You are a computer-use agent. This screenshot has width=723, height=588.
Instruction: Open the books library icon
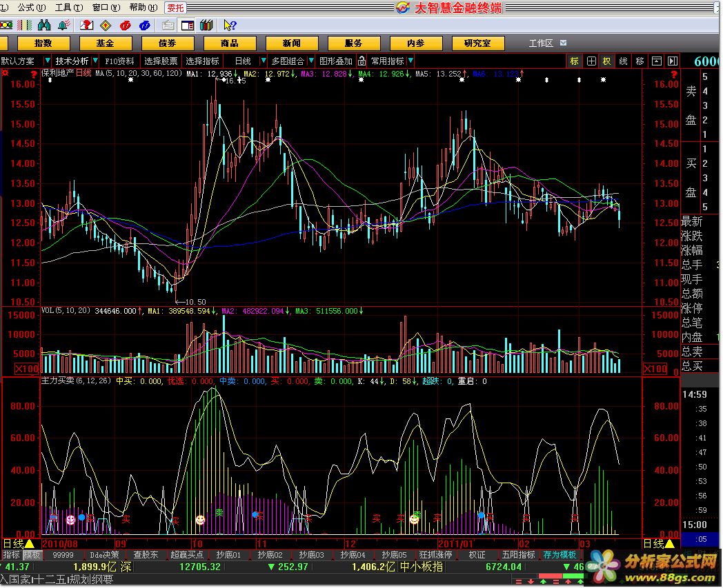(206, 26)
